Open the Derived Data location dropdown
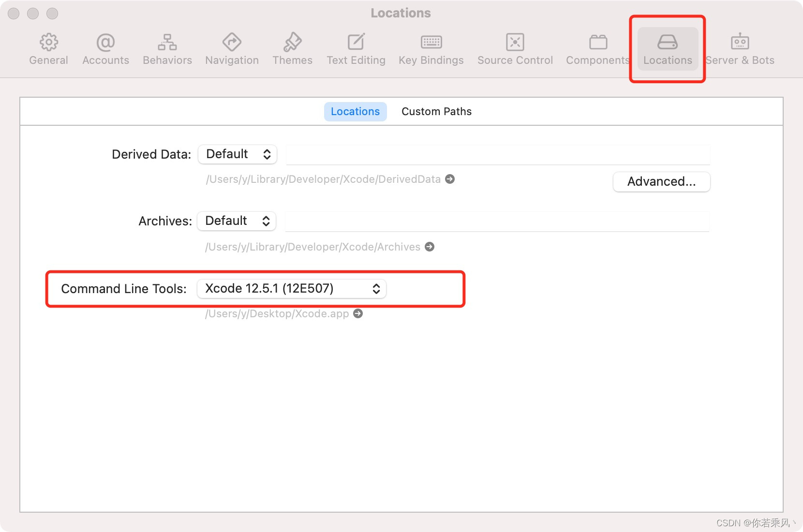Screen dimensions: 803x532 [x=237, y=154]
